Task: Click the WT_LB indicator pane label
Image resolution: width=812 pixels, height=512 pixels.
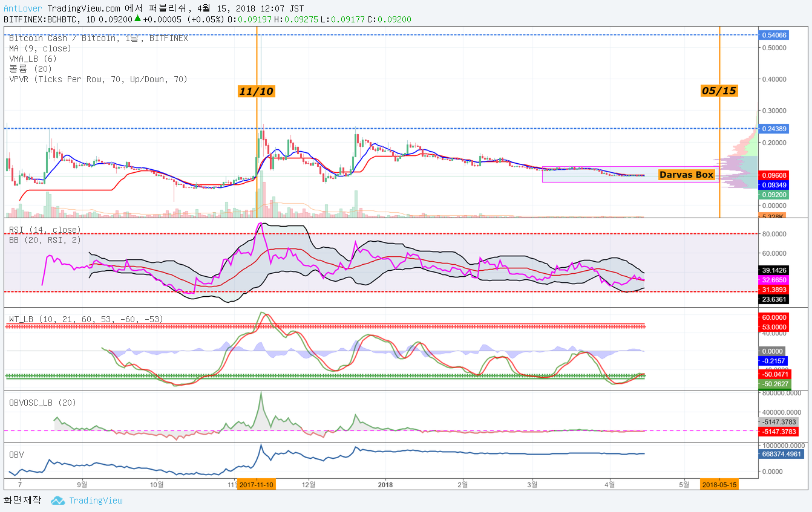Action: pyautogui.click(x=86, y=319)
